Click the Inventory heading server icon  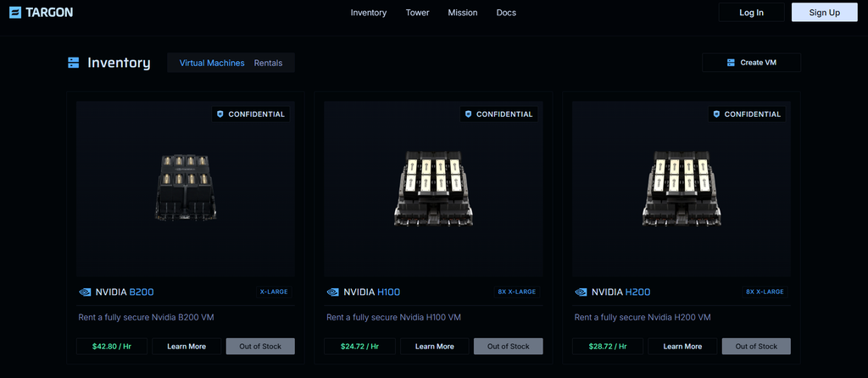74,63
